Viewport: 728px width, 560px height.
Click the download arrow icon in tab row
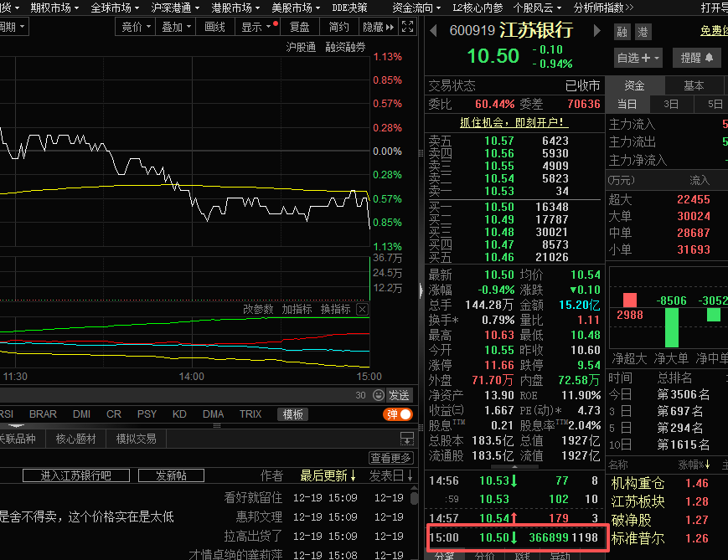tap(406, 438)
